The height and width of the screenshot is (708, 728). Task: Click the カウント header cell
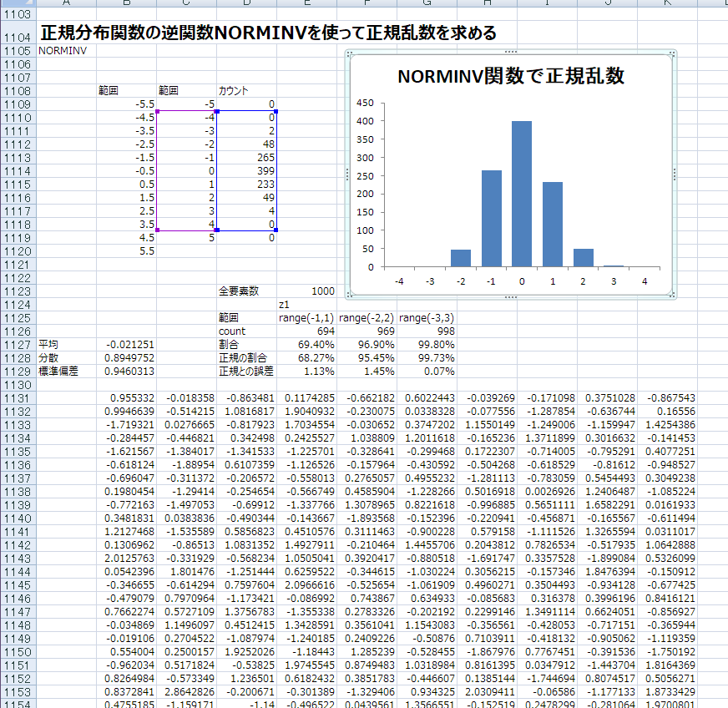tap(246, 91)
